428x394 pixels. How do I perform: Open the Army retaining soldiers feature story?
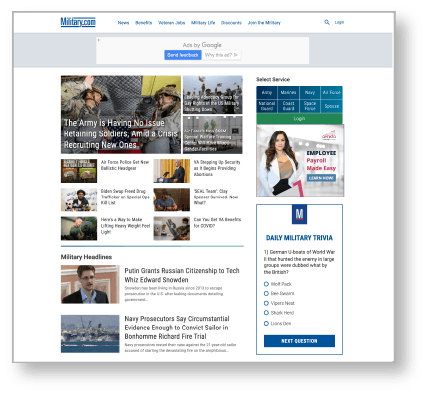[x=121, y=114]
